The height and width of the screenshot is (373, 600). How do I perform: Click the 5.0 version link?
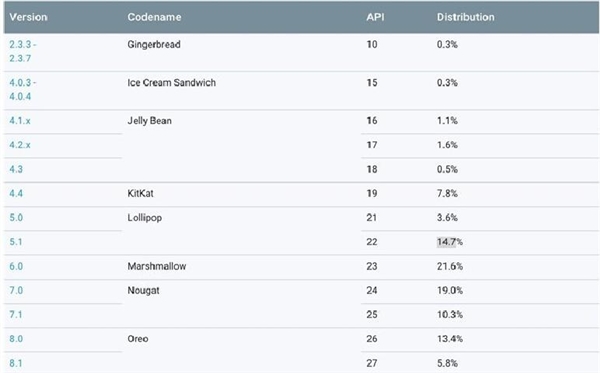[x=16, y=218]
